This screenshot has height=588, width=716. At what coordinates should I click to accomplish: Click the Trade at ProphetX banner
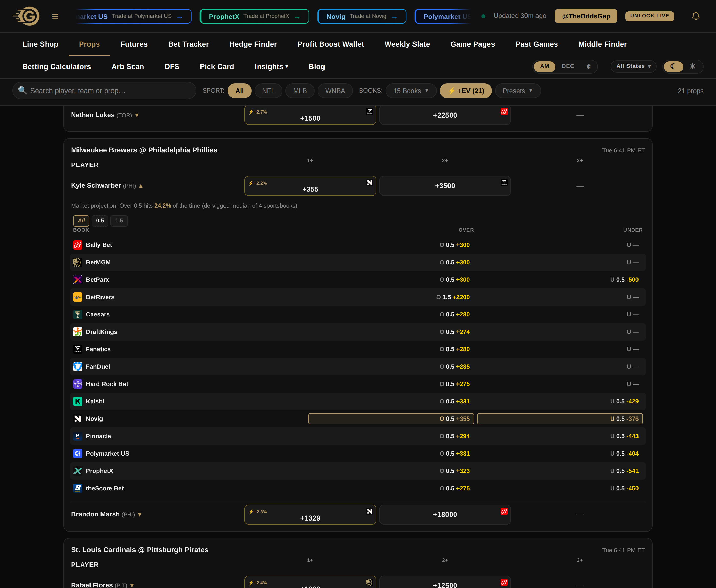point(254,16)
